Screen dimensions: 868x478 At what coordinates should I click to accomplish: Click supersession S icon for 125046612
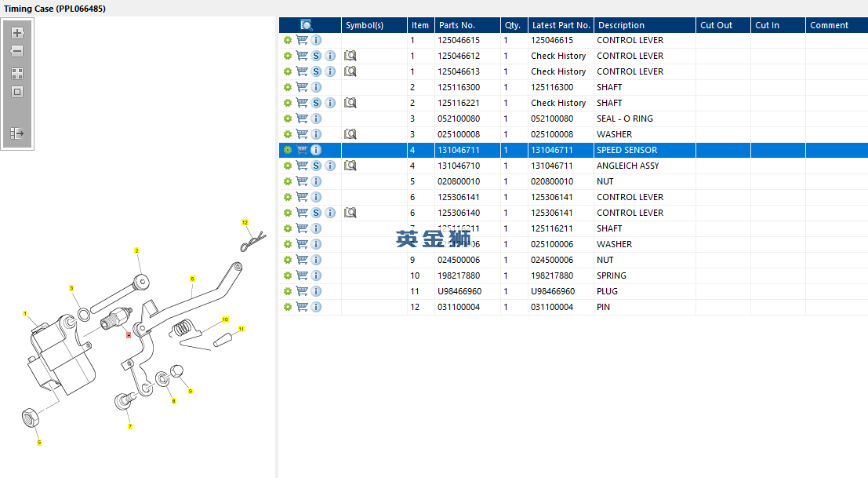(316, 56)
